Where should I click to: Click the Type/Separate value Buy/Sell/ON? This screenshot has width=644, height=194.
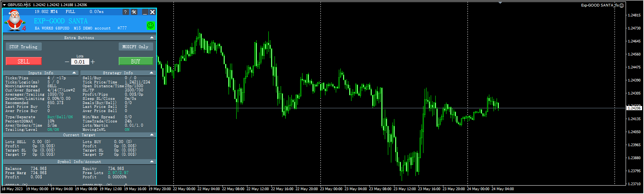(x=60, y=117)
